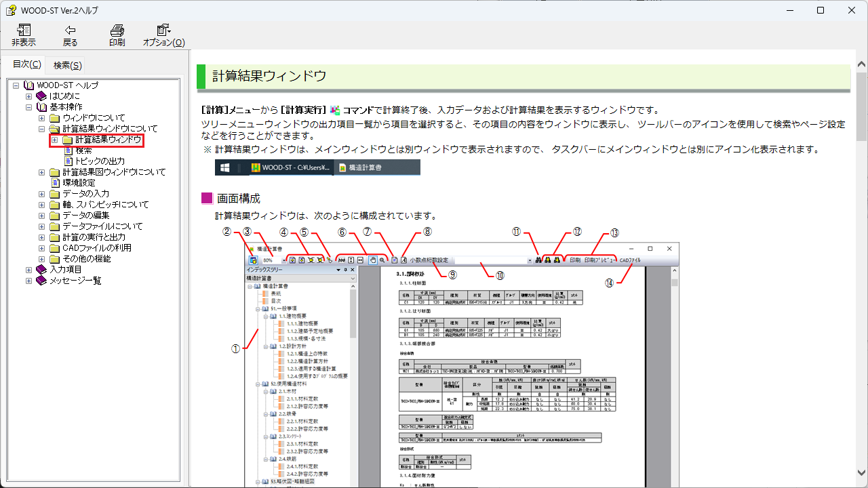
Task: Switch to the 検索(S) tab
Action: (x=68, y=65)
